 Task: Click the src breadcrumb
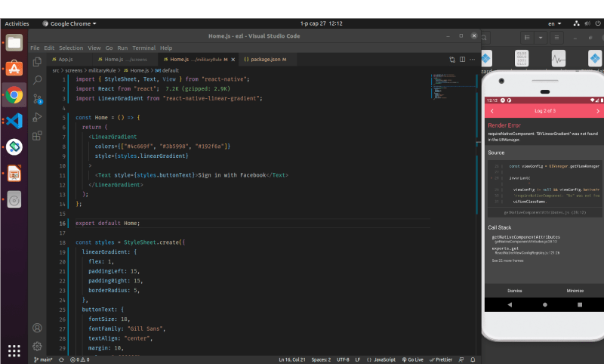tap(56, 70)
